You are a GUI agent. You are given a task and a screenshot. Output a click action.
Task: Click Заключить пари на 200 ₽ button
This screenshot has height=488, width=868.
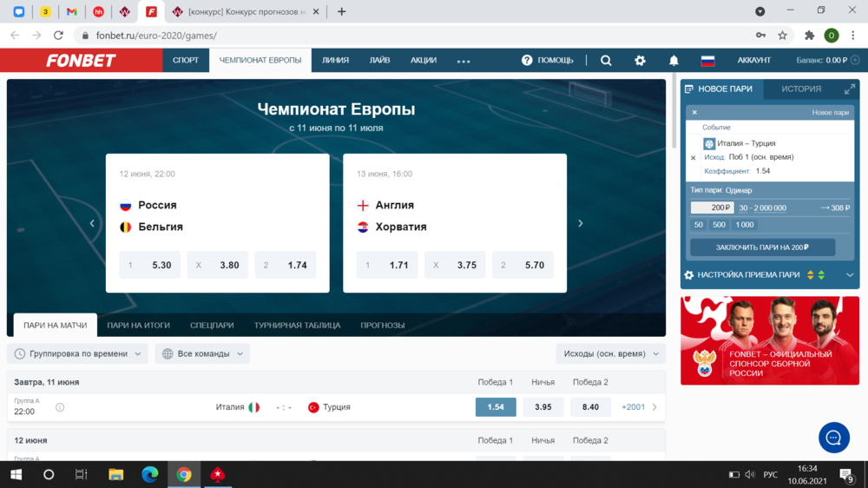(x=762, y=247)
